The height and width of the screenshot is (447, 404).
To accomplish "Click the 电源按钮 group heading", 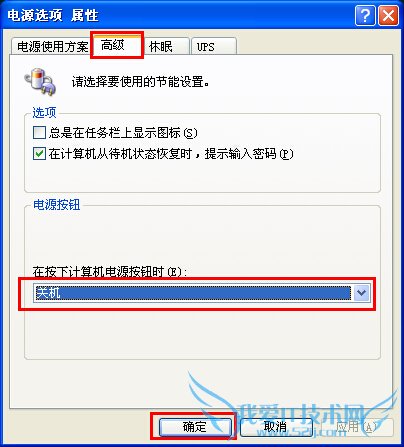I will [57, 205].
